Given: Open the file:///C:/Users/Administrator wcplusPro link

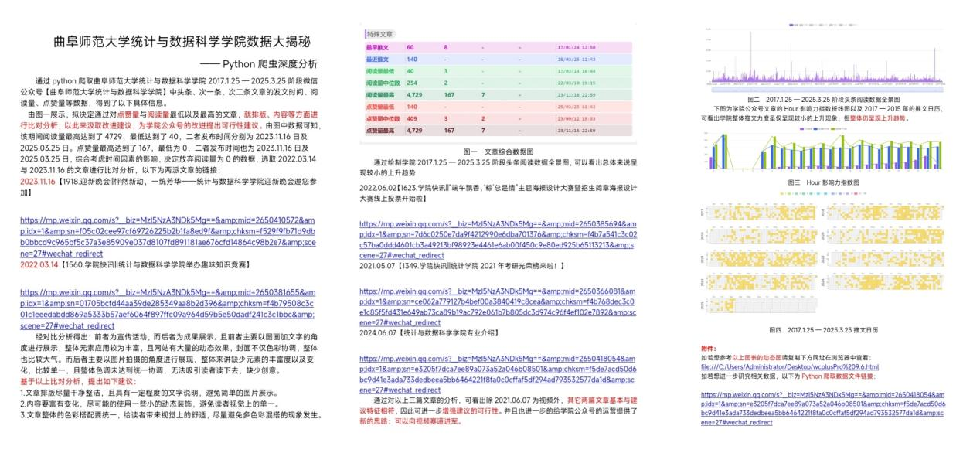Looking at the screenshot, I should pos(790,366).
